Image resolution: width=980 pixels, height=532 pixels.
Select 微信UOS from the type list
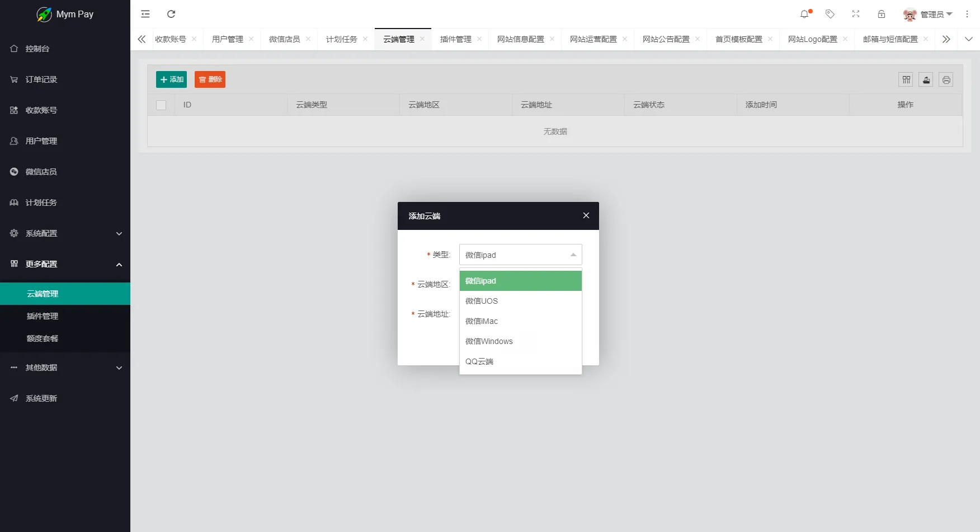pos(482,300)
